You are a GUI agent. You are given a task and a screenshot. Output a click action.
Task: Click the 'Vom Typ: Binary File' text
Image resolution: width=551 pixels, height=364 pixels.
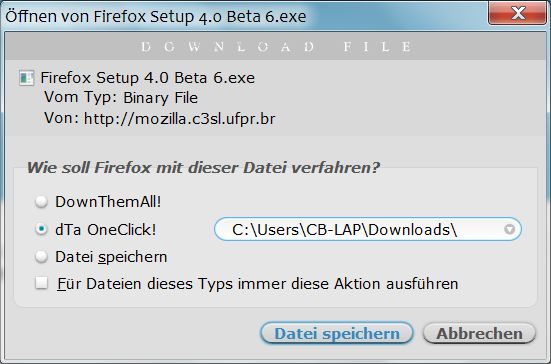coord(121,98)
